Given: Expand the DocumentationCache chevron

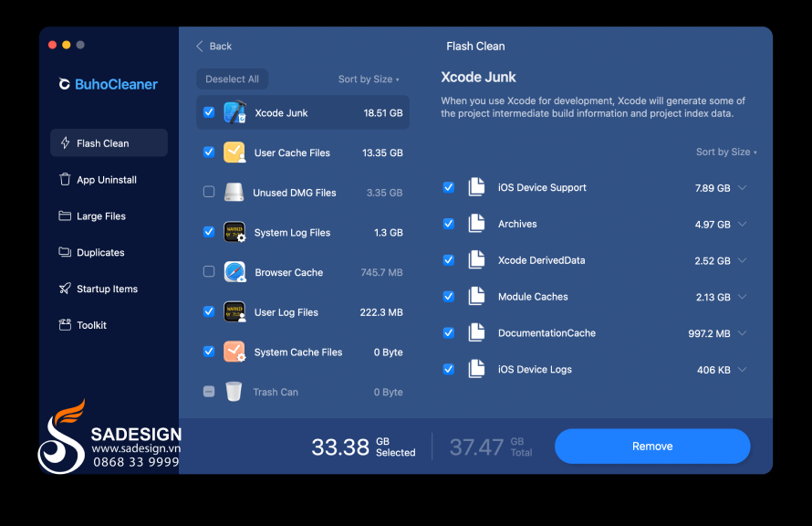Looking at the screenshot, I should 742,332.
